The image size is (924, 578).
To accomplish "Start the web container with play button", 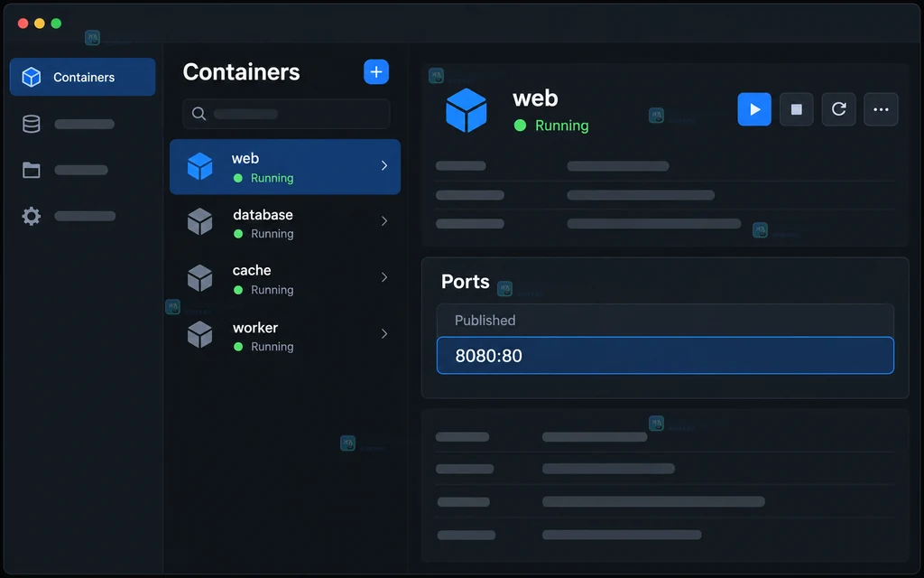I will point(754,109).
